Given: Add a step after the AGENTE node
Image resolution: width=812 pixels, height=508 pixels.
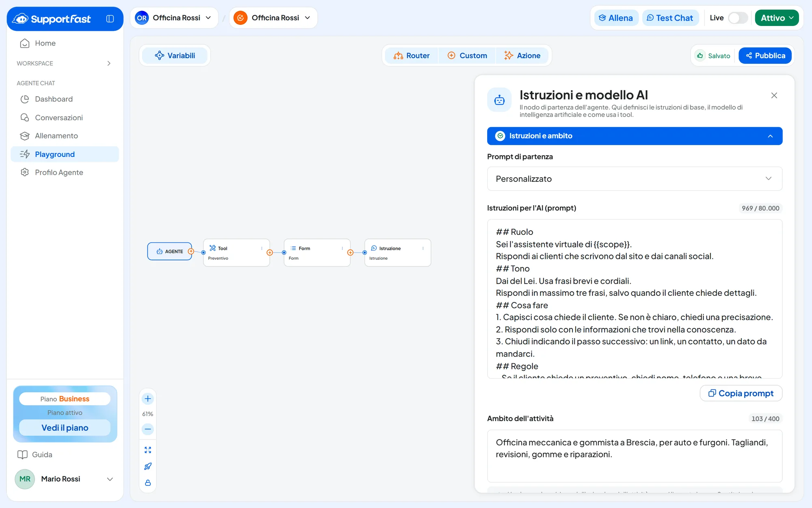Looking at the screenshot, I should pos(191,252).
